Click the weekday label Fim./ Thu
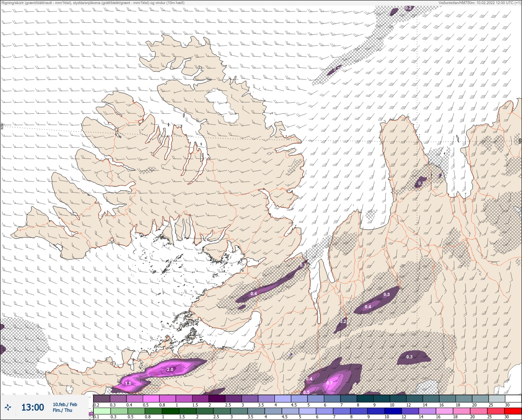The width and height of the screenshot is (522, 420). tap(62, 410)
